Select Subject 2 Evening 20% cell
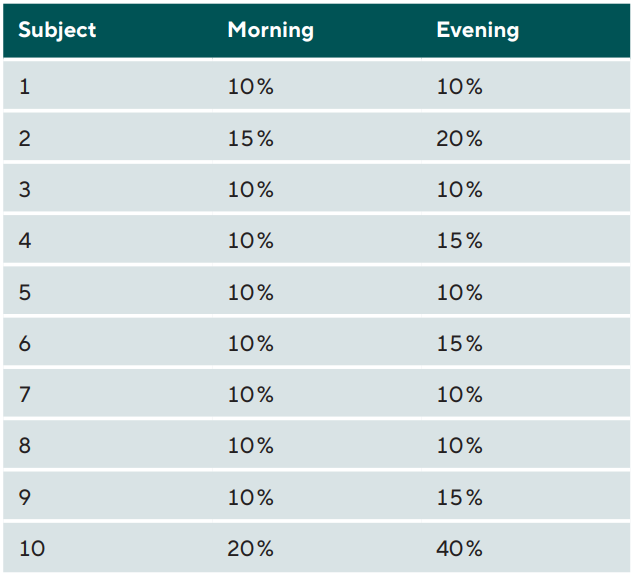 pyautogui.click(x=526, y=137)
